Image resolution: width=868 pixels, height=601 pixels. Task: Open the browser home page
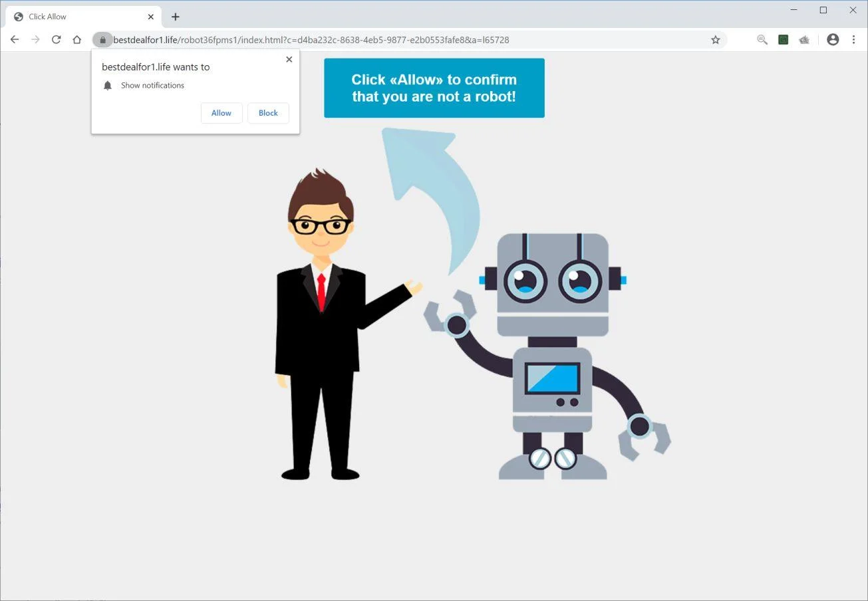click(77, 40)
